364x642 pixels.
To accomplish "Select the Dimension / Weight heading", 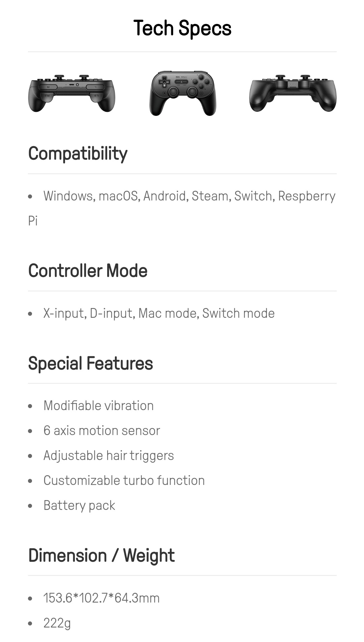I will tap(101, 555).
